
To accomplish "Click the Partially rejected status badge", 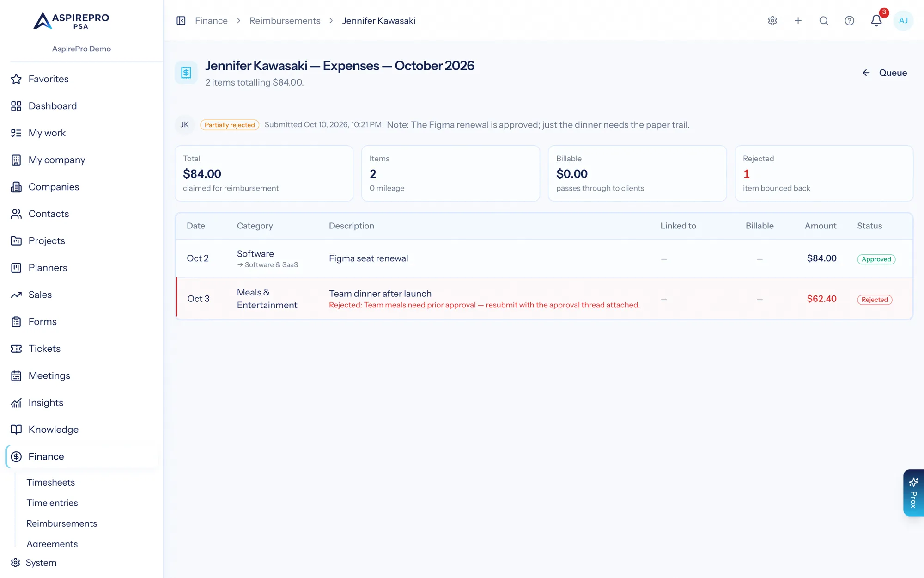I will click(230, 125).
